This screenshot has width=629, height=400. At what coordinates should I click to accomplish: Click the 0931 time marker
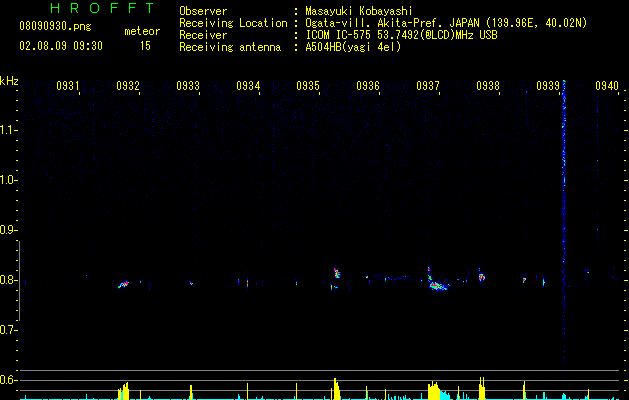pyautogui.click(x=68, y=86)
